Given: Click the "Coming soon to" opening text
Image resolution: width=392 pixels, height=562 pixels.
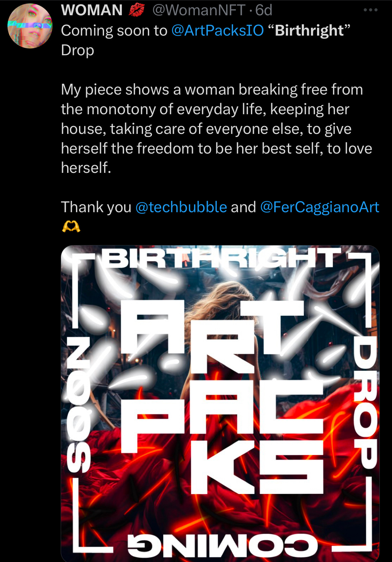Looking at the screenshot, I should 114,31.
